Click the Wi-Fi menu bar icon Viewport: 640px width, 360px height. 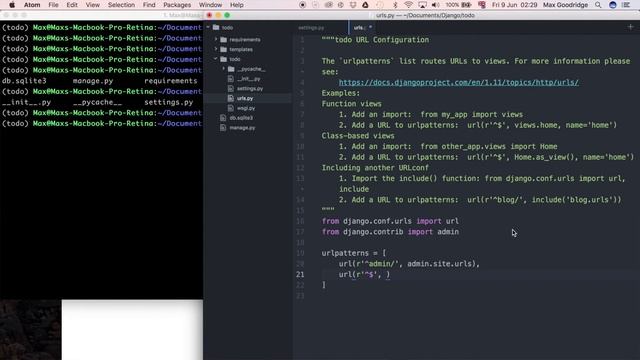[x=408, y=5]
